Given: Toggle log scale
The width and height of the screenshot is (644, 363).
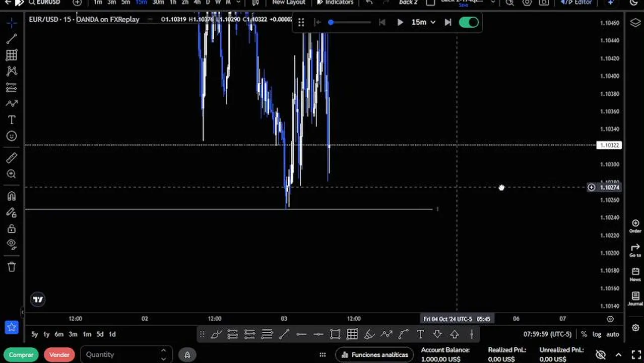Looking at the screenshot, I should (x=597, y=334).
